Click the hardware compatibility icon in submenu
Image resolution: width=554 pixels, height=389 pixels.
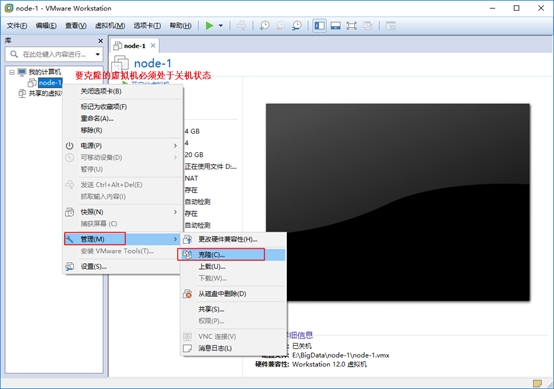click(188, 239)
